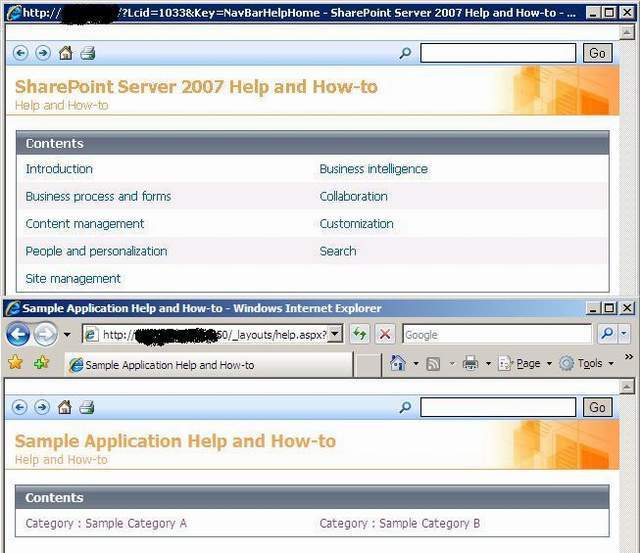Click the IE browser Forward button
Viewport: 640px width, 553px height.
pos(45,334)
